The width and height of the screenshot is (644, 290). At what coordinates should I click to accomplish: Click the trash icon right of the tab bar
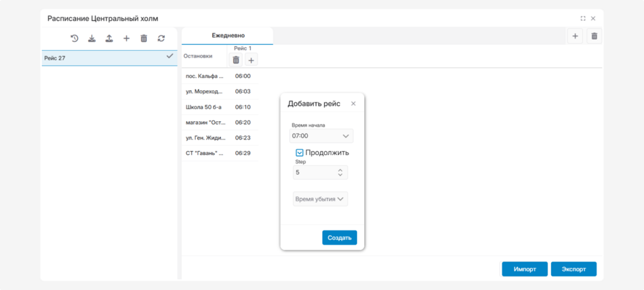pyautogui.click(x=594, y=36)
